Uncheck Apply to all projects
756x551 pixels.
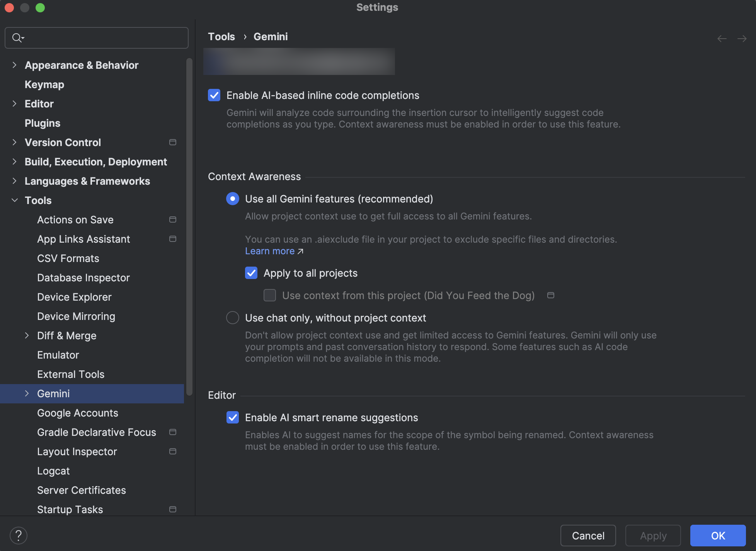pyautogui.click(x=251, y=273)
